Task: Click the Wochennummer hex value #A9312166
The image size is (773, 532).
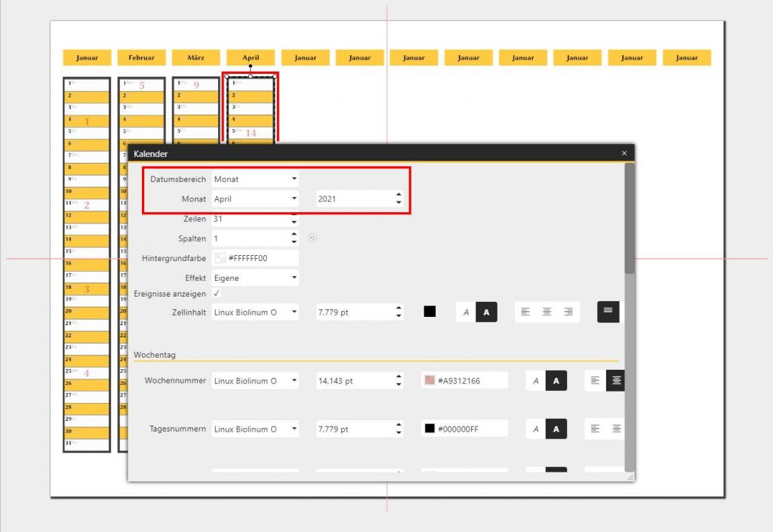Action: point(459,381)
